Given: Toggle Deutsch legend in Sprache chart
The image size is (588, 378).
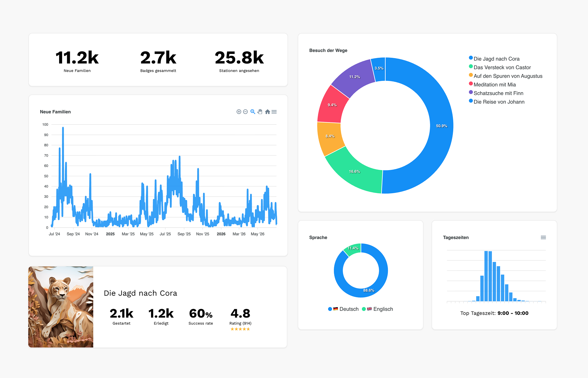Looking at the screenshot, I should [x=343, y=309].
